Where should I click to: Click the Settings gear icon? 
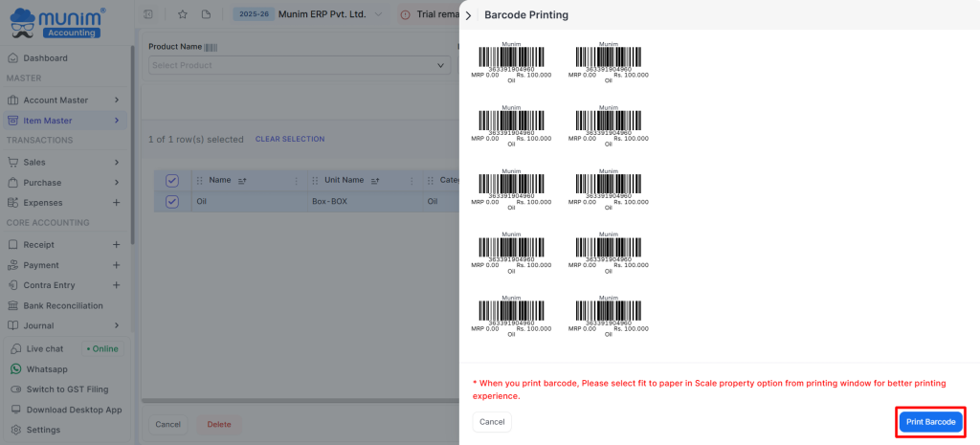15,430
